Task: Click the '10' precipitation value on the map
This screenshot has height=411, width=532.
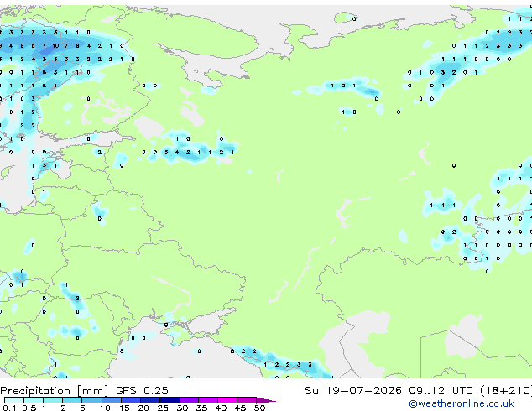Action: coord(55,46)
